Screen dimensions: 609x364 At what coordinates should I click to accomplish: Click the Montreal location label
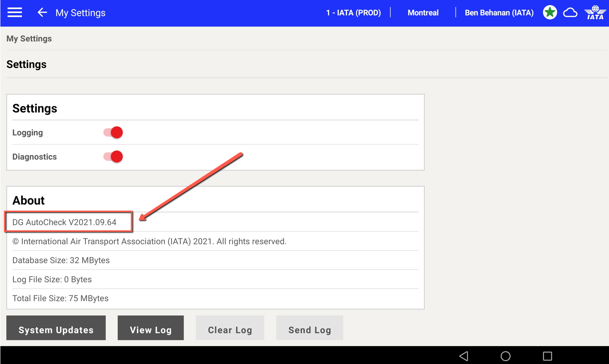[423, 13]
